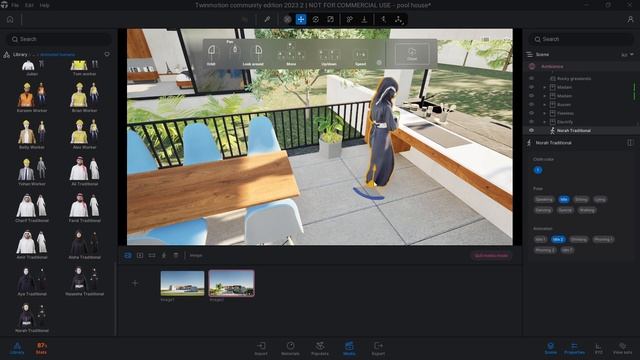Select Aisha Traditional character in Library
The width and height of the screenshot is (640, 360).
[84, 244]
